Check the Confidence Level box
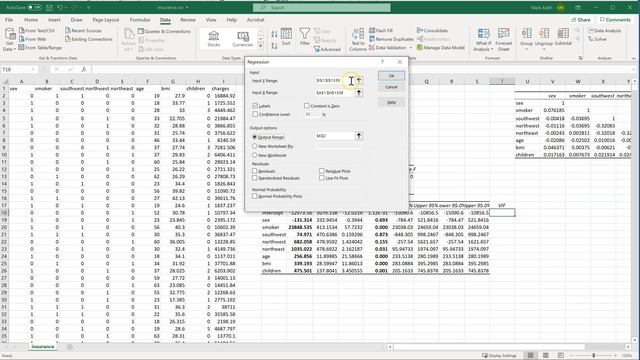 tap(255, 114)
